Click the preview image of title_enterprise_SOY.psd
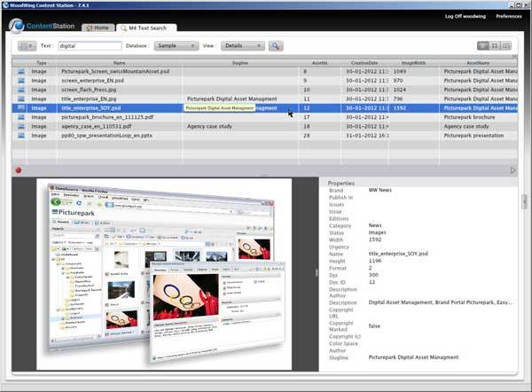This screenshot has height=392, width=532. (x=164, y=274)
